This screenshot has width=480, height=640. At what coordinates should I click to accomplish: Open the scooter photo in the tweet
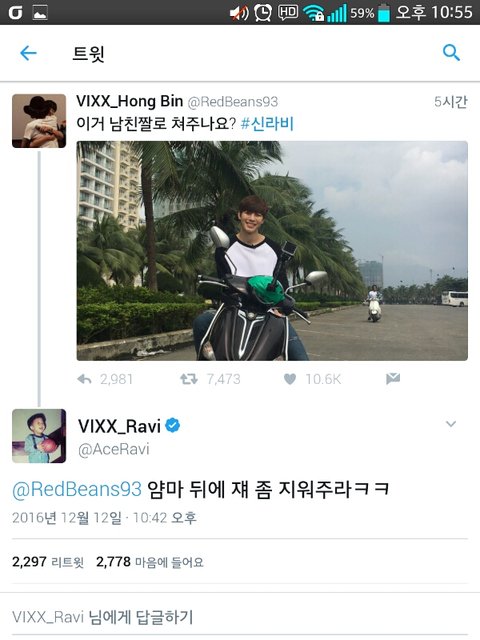pyautogui.click(x=272, y=251)
